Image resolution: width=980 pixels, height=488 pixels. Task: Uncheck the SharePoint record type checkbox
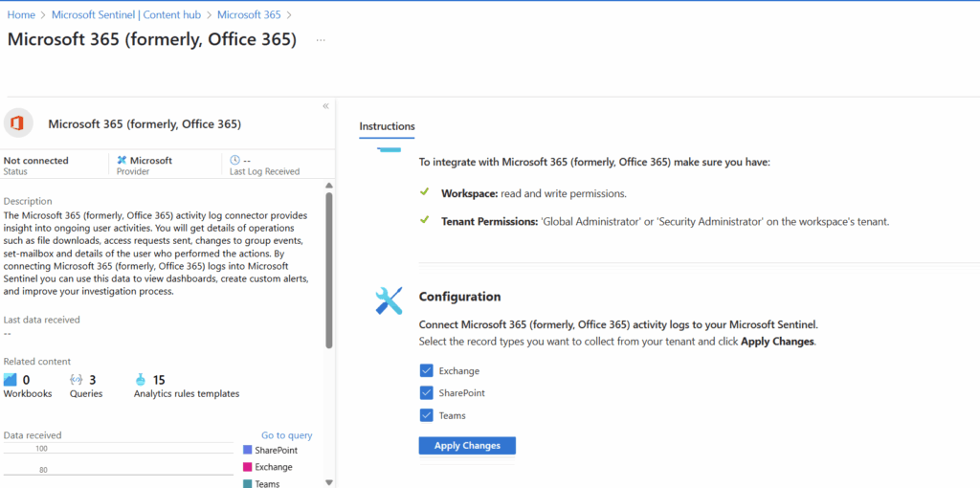click(x=427, y=393)
